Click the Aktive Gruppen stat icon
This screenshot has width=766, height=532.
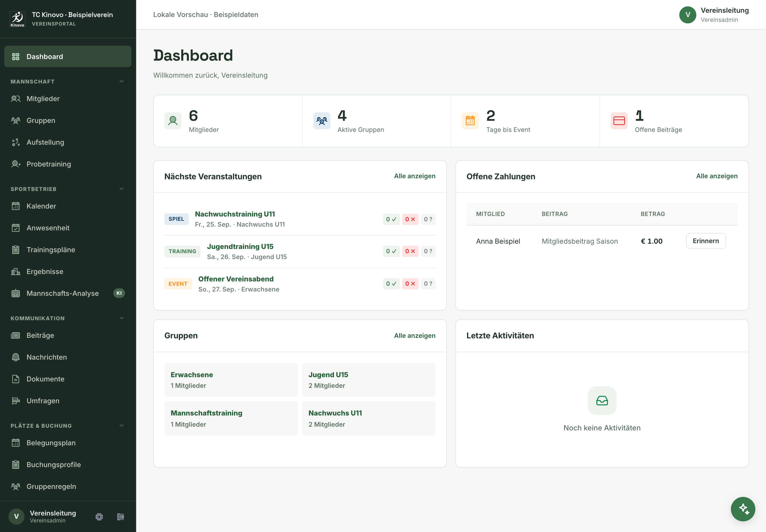coord(322,121)
